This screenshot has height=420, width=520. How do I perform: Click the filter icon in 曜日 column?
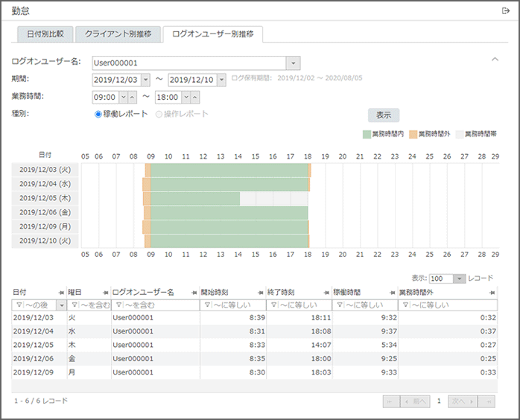click(x=74, y=305)
